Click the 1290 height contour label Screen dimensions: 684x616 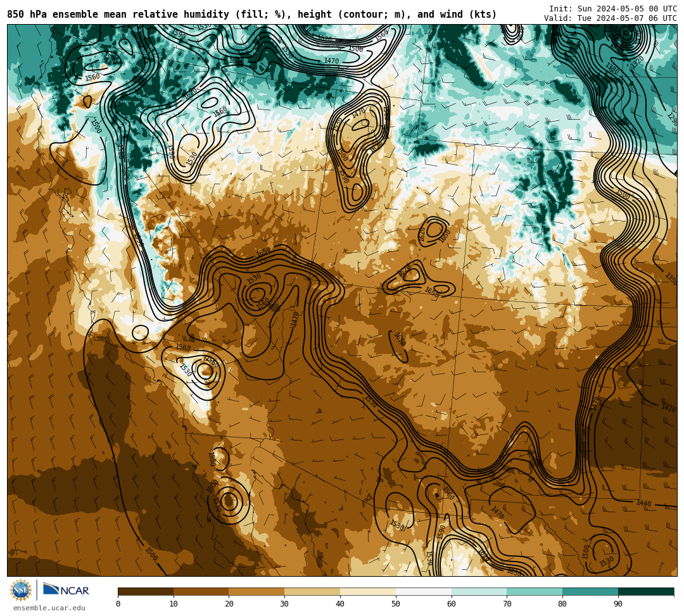673,118
